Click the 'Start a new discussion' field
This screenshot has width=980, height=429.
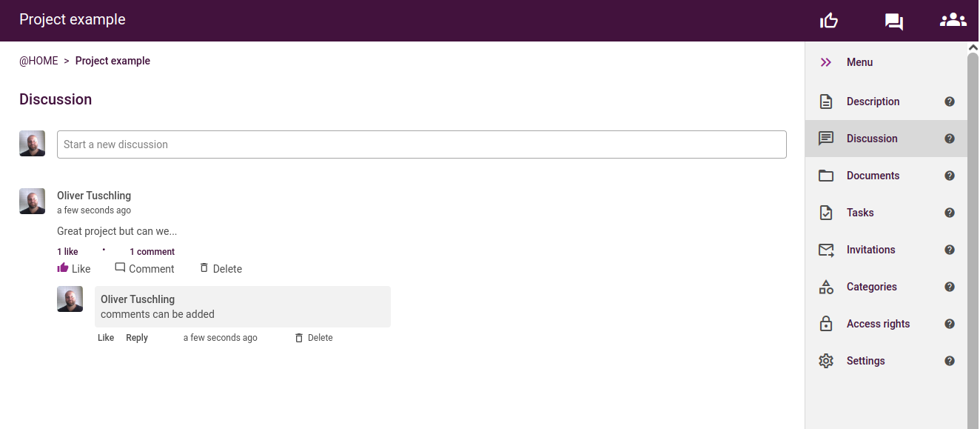coord(422,144)
